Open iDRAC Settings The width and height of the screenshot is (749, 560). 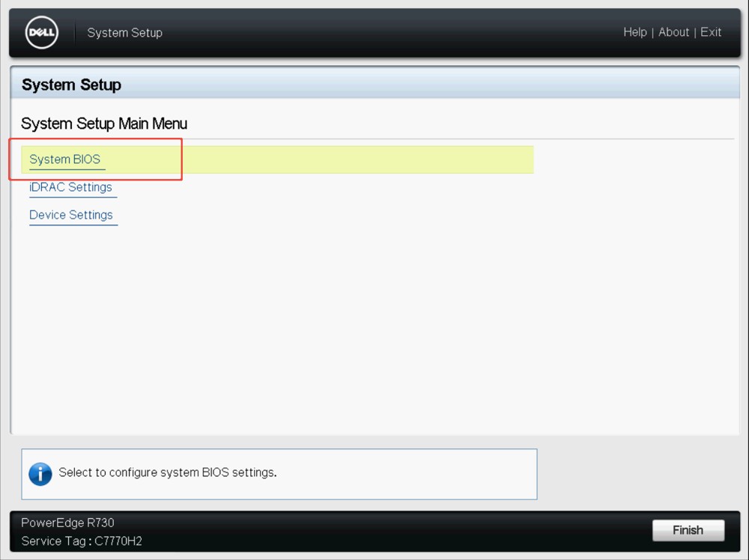pyautogui.click(x=70, y=187)
